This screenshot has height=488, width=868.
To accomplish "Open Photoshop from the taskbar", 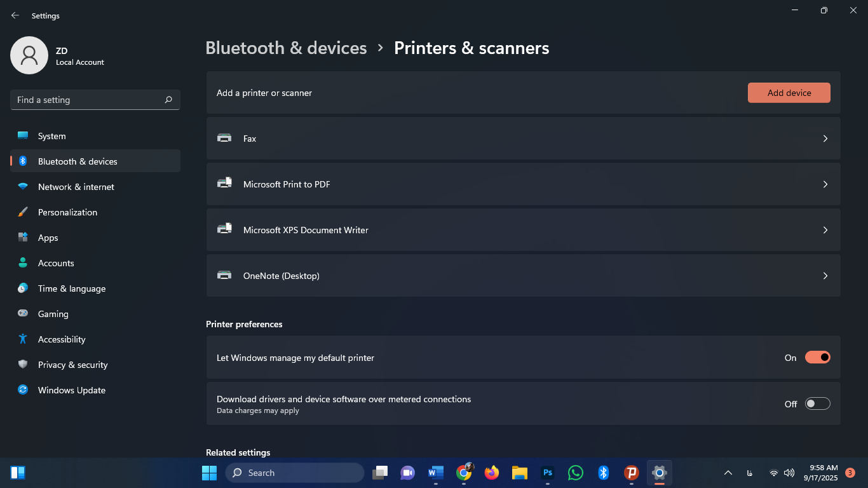I will (x=547, y=473).
